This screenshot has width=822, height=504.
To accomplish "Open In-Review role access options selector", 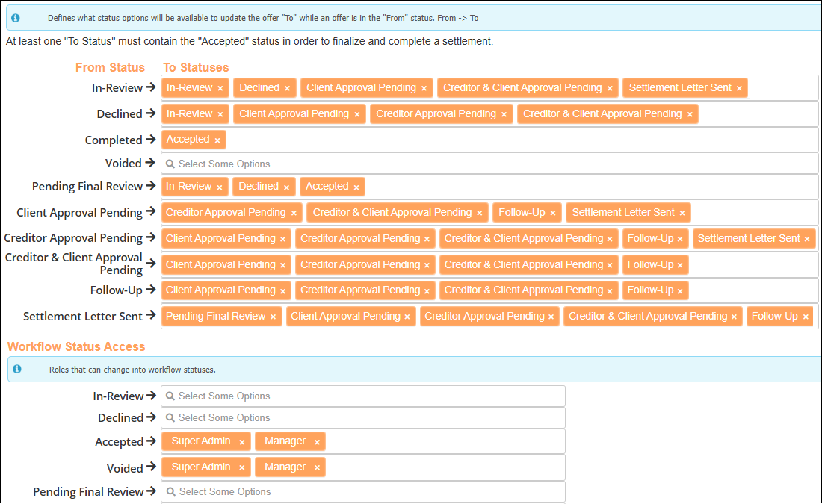I will point(362,396).
